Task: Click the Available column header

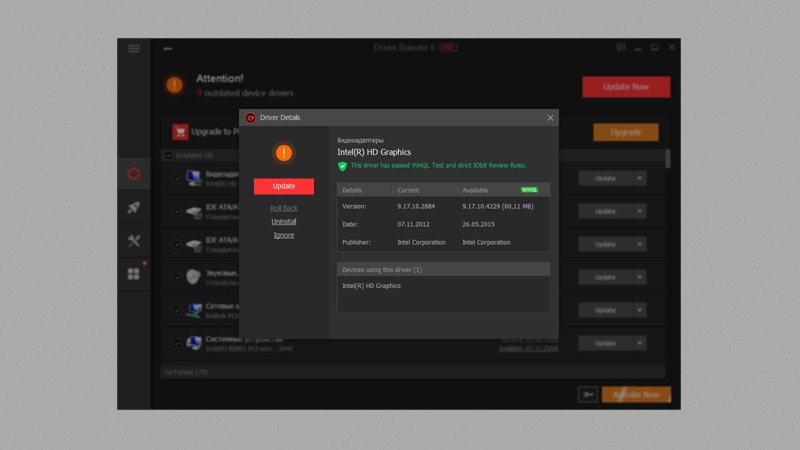Action: (475, 190)
